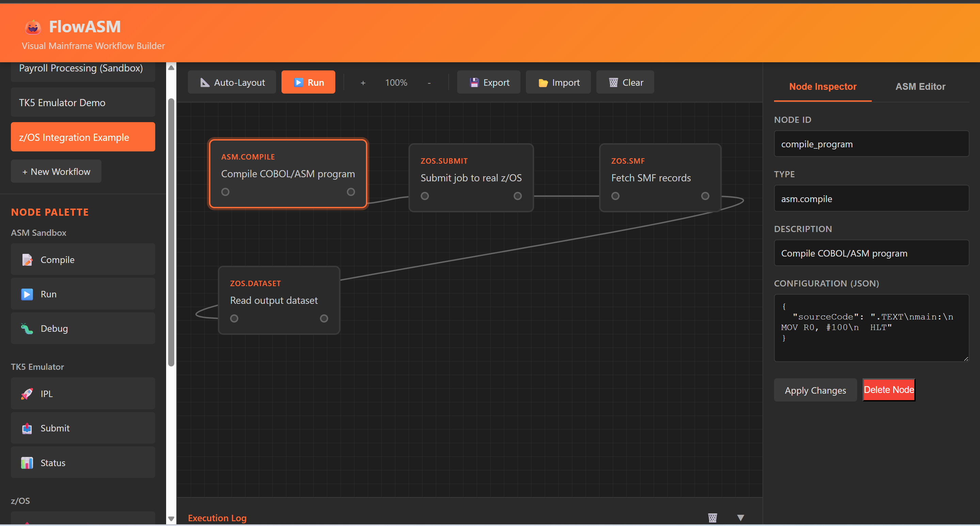
Task: Click the zoom in plus button
Action: [x=363, y=83]
